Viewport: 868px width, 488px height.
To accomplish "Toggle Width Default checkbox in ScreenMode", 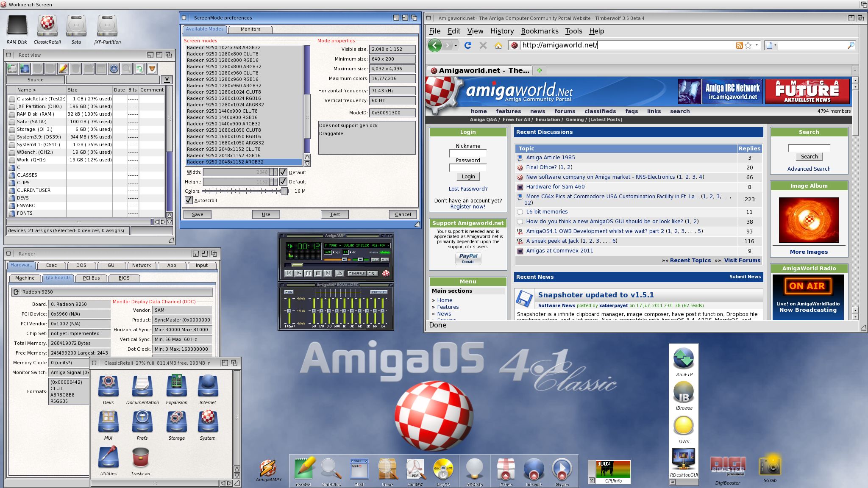I will point(283,172).
